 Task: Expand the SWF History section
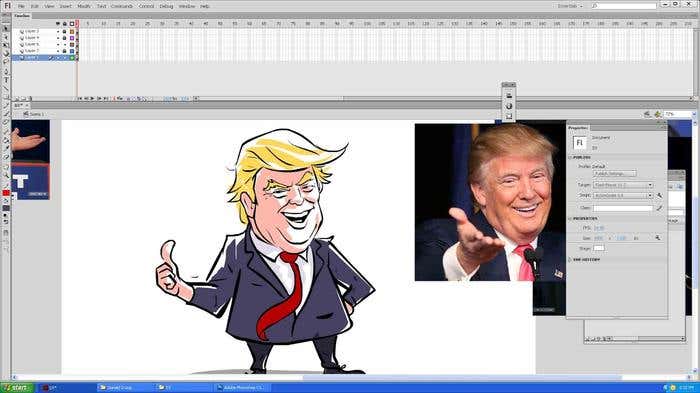coord(570,259)
